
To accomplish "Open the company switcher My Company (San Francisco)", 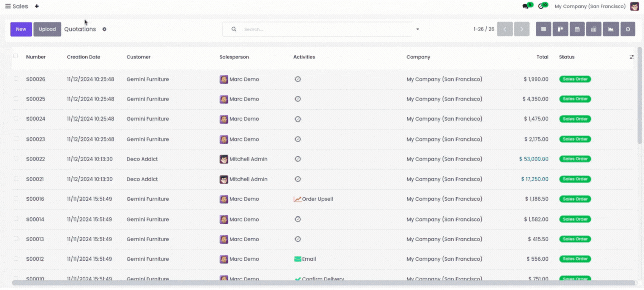I will 590,6.
